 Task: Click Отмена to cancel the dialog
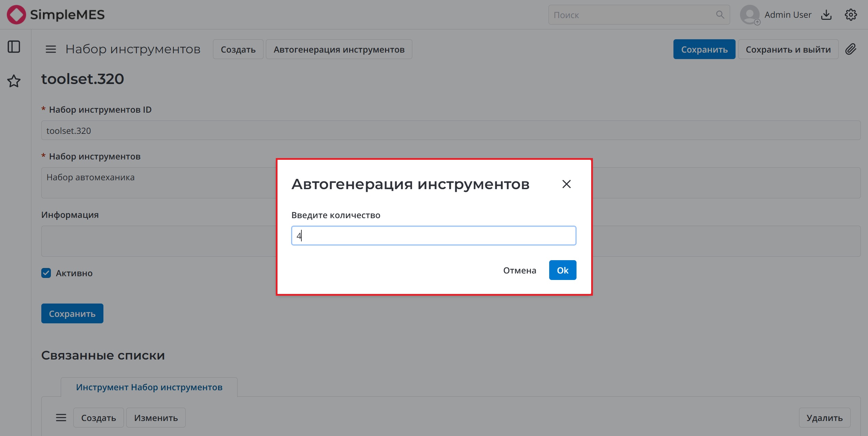pyautogui.click(x=519, y=270)
